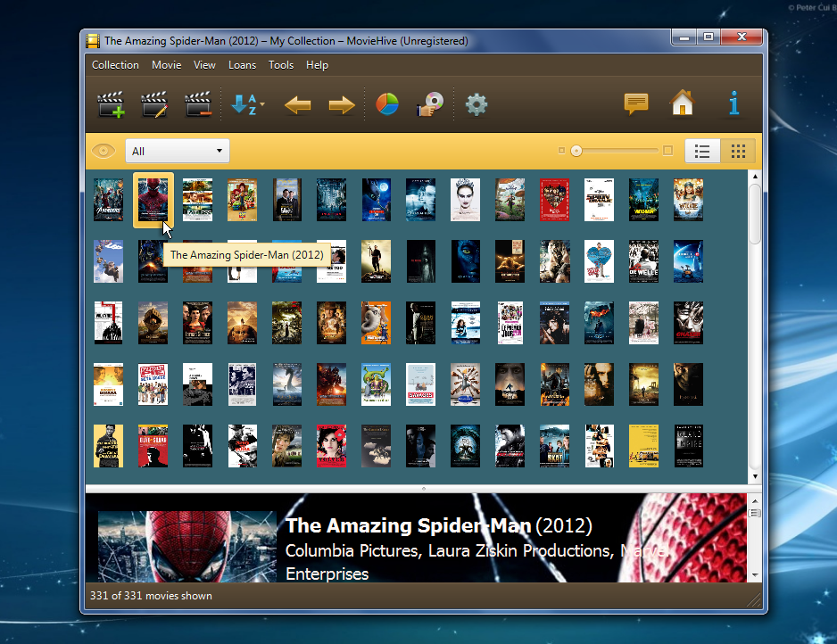The height and width of the screenshot is (644, 837).
Task: Open settings with the gear icon
Action: click(477, 104)
